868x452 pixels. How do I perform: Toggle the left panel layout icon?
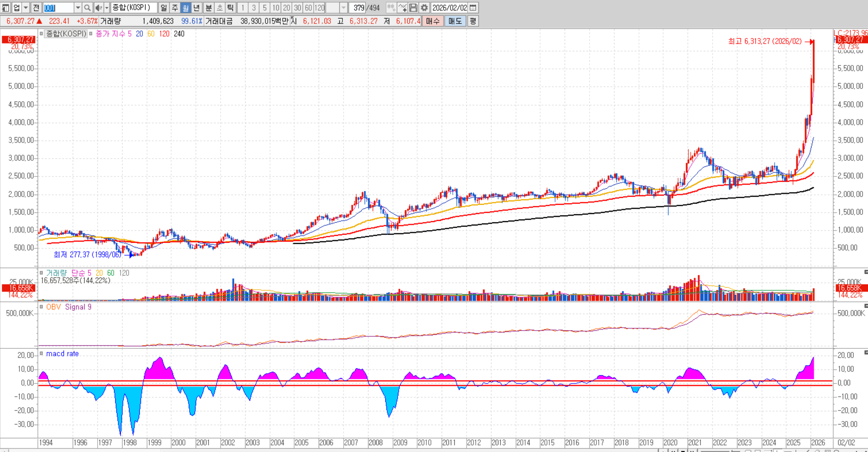5,8
